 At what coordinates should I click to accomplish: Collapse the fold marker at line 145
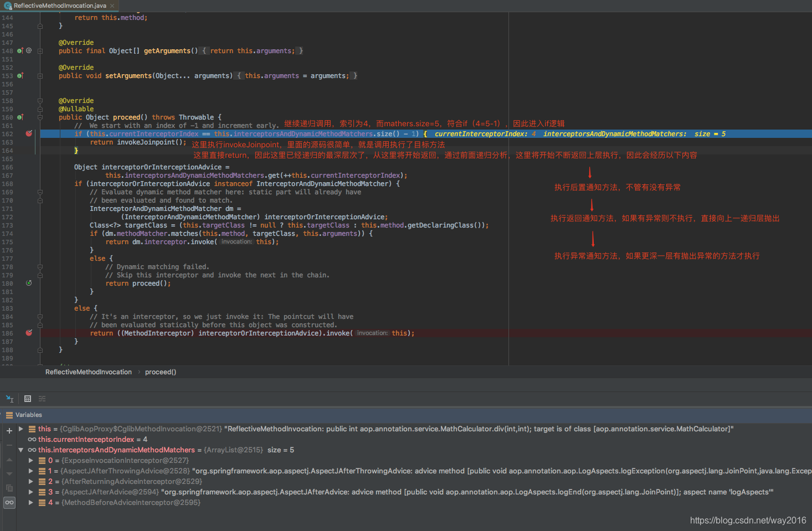(x=40, y=26)
